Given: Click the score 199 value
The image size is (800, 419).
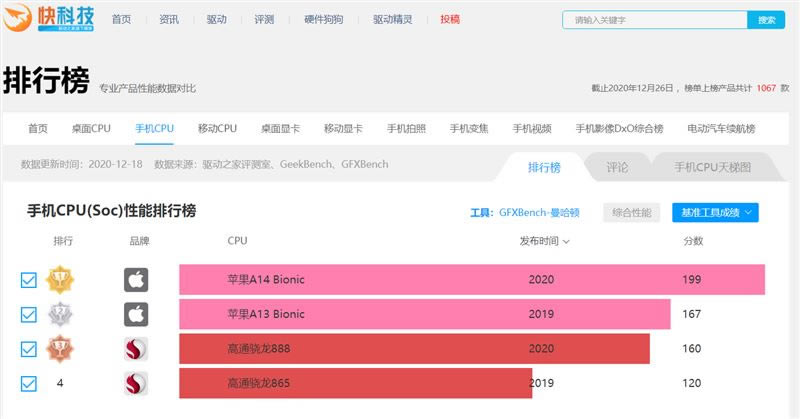Looking at the screenshot, I should (691, 280).
